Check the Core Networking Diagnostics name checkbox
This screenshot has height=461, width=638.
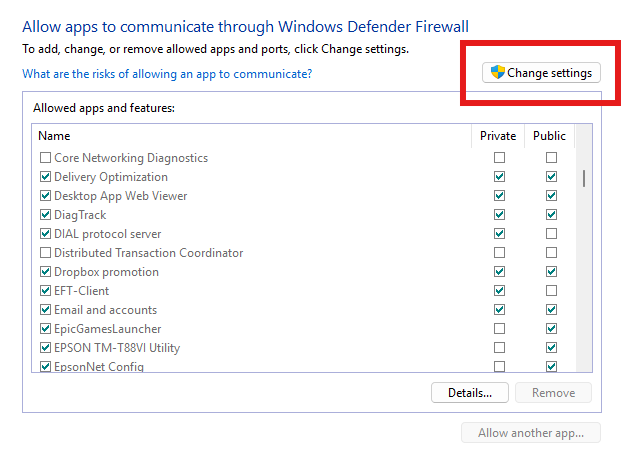pyautogui.click(x=46, y=157)
